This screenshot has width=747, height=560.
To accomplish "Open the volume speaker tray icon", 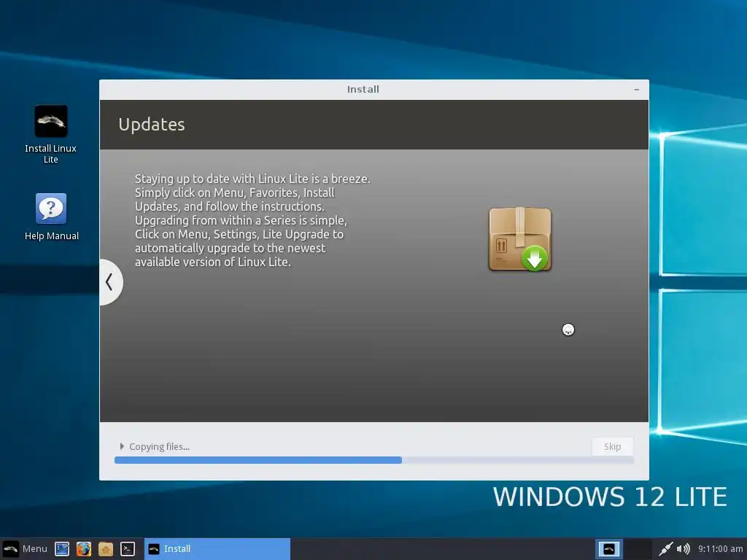I will [x=683, y=549].
